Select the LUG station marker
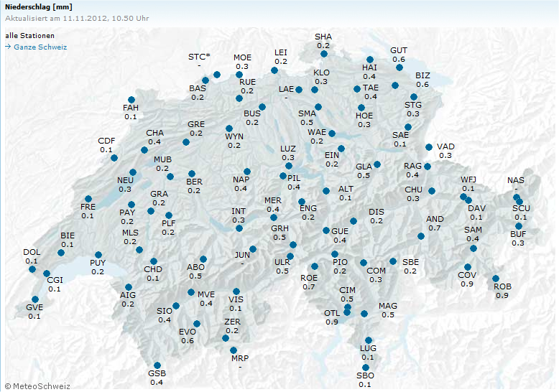Screen dimensions: 559x392 [x=369, y=340]
